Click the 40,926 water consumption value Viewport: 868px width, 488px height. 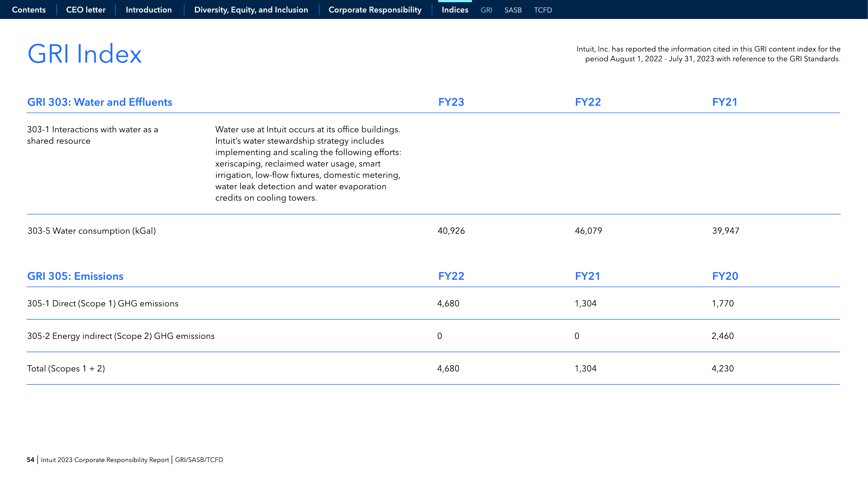click(x=451, y=231)
